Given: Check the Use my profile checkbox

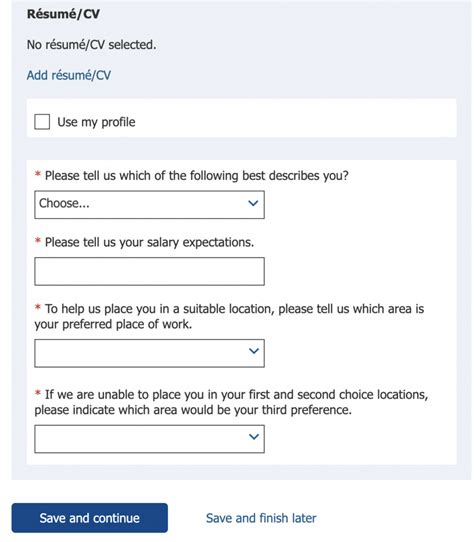Looking at the screenshot, I should (x=42, y=122).
